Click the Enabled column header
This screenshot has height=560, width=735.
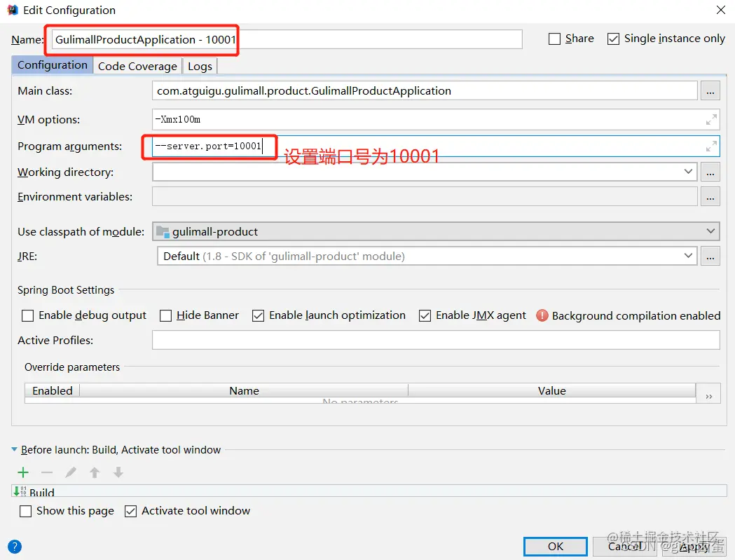pyautogui.click(x=53, y=390)
